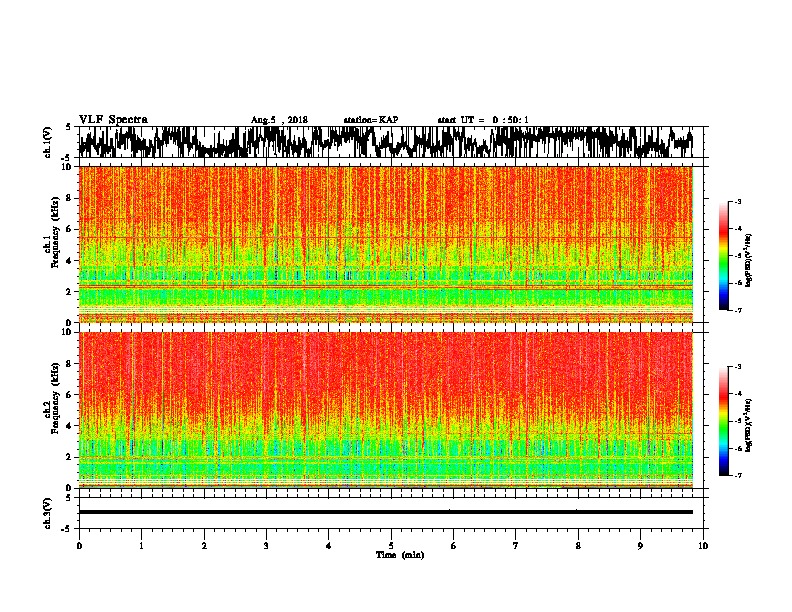Click time axis tick label "6"
Screen dimensions: 792x612
tap(454, 546)
